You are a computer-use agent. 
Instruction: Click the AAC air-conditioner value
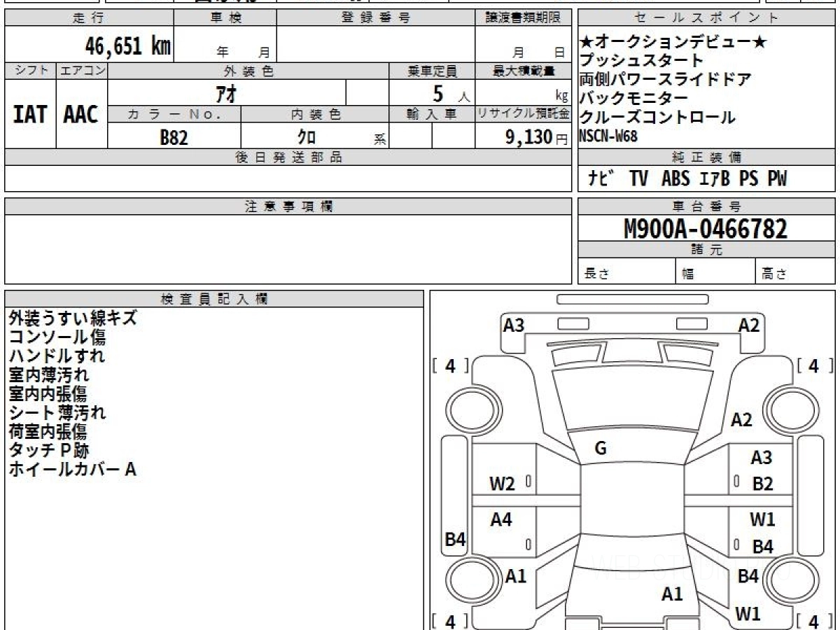81,115
